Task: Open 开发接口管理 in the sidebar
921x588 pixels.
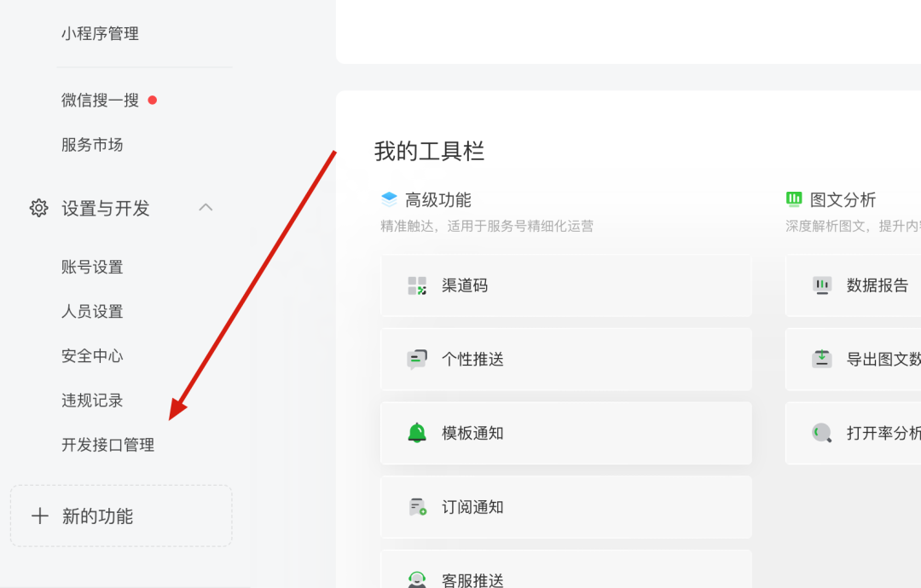Action: pos(107,445)
